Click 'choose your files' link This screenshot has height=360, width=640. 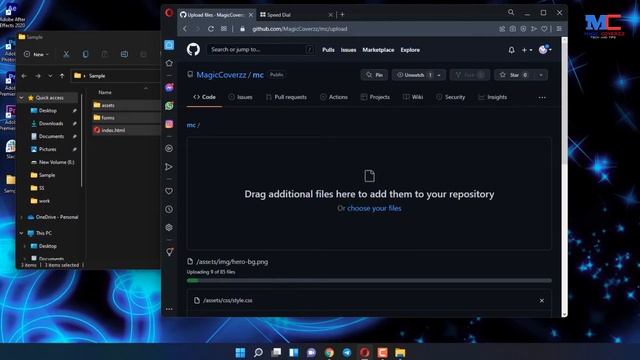tap(374, 208)
